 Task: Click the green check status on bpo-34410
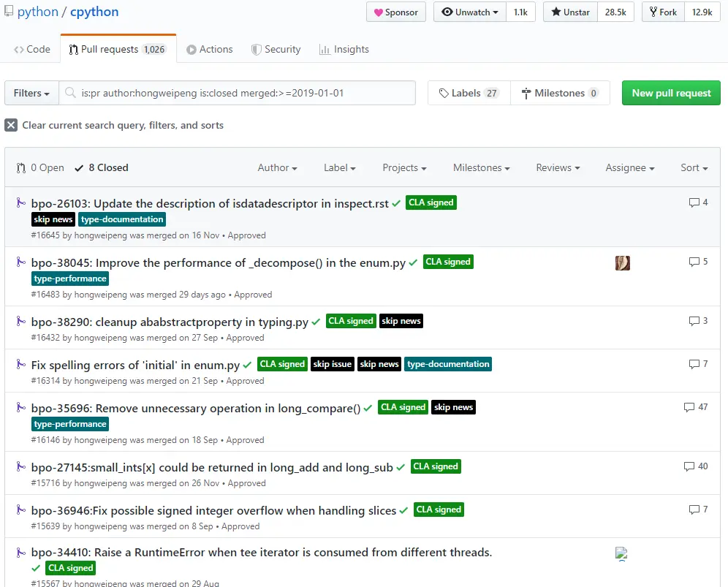(36, 568)
